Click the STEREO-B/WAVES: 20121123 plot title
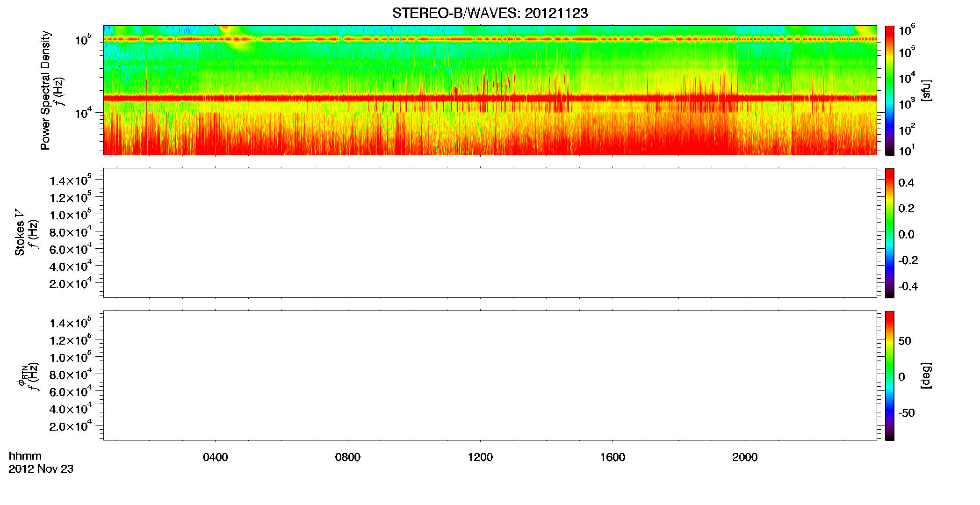 490,13
